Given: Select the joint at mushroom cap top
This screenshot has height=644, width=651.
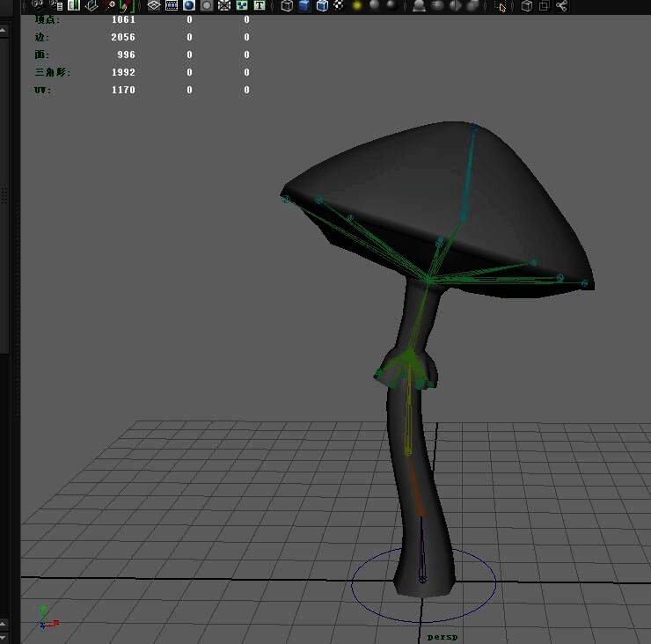Looking at the screenshot, I should coord(474,128).
